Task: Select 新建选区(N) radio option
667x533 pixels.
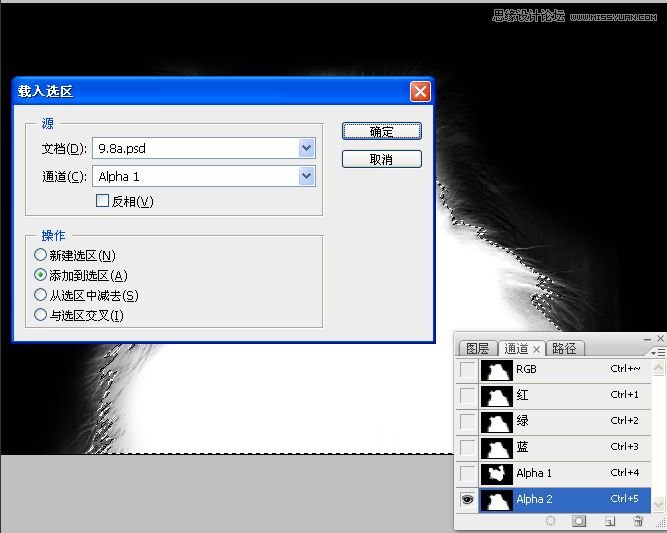Action: pos(40,255)
